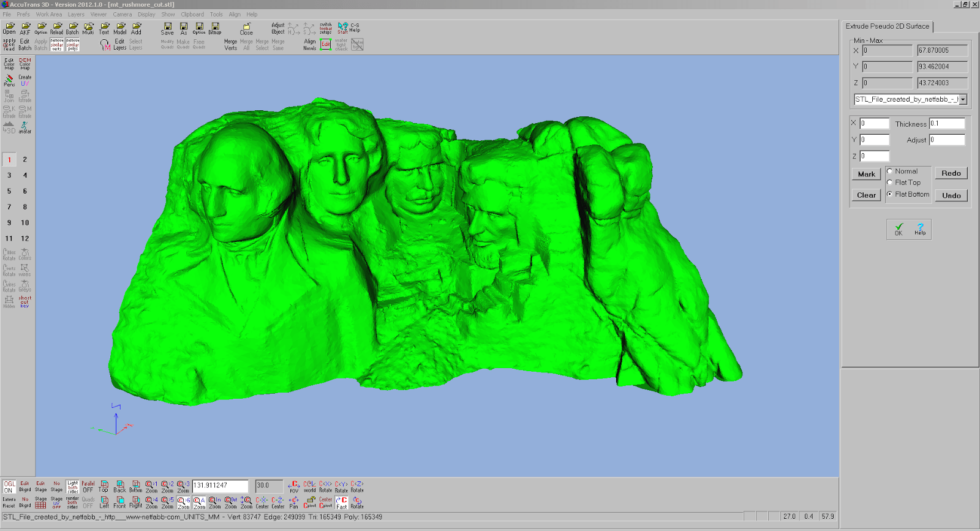The image size is (980, 531).
Task: Click the Thickness input field
Action: click(x=947, y=124)
